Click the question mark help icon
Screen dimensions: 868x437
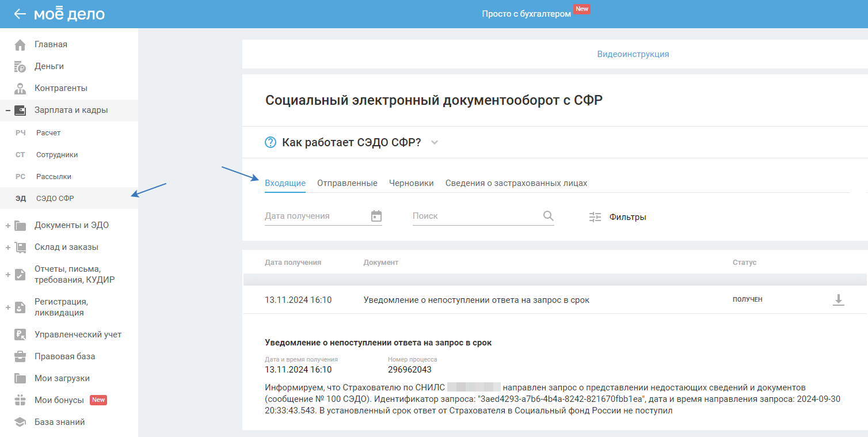[271, 142]
